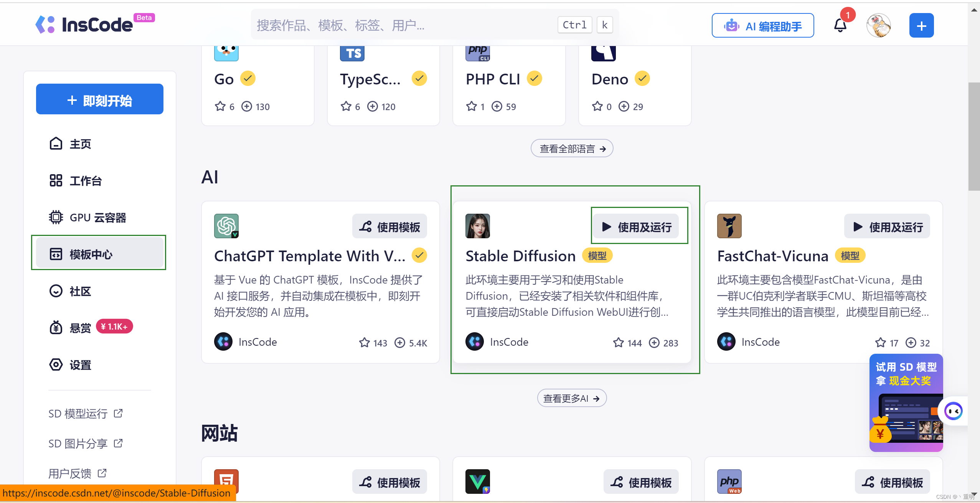Viewport: 980px width, 503px height.
Task: Click the star icon on PHP CLI card
Action: click(x=471, y=106)
